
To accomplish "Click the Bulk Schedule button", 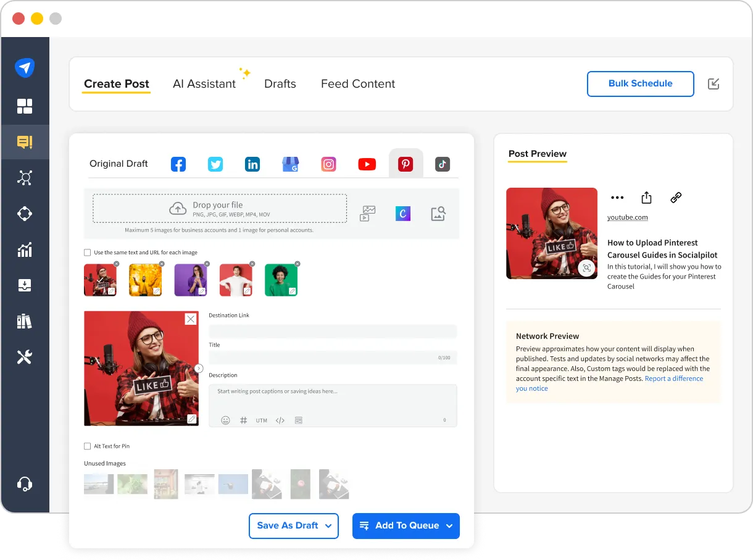I will tap(640, 84).
